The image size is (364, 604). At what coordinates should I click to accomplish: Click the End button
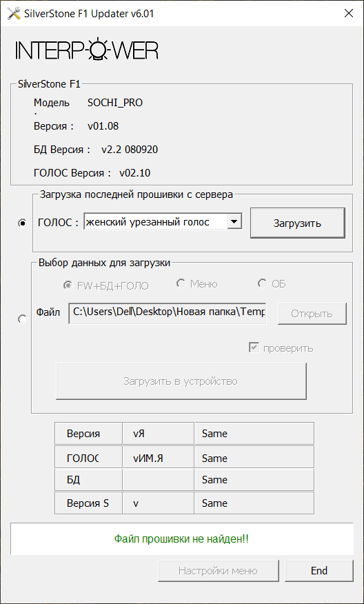(319, 571)
